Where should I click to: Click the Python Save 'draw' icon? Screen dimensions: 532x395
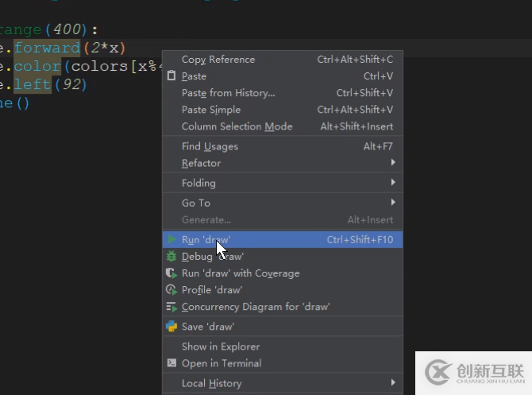pyautogui.click(x=172, y=327)
